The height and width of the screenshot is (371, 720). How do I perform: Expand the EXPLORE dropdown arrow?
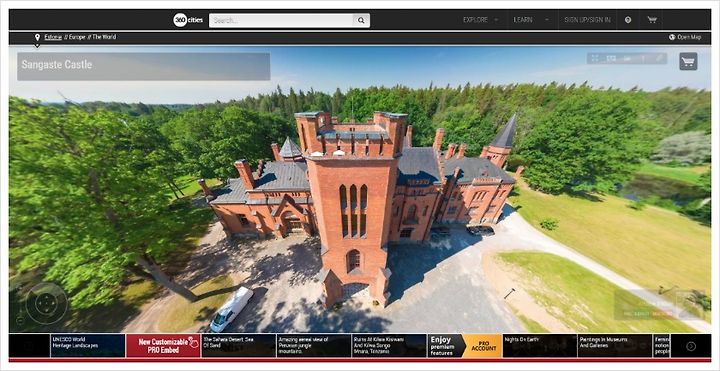[x=496, y=20]
